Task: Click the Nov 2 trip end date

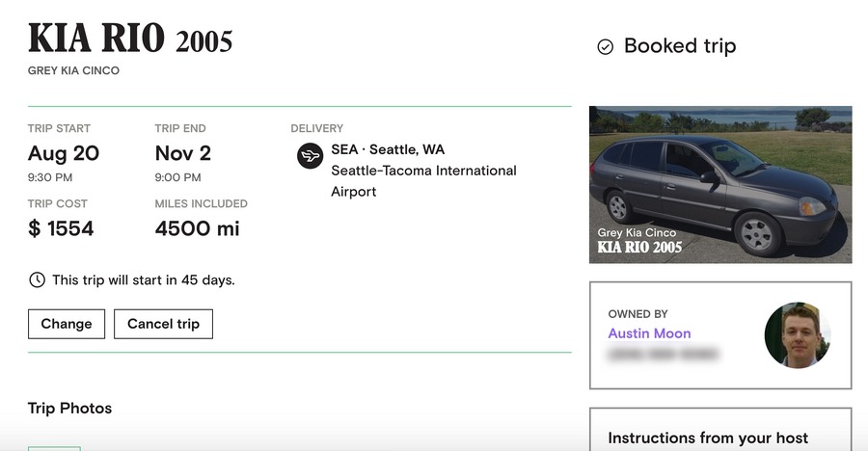Action: [x=182, y=153]
